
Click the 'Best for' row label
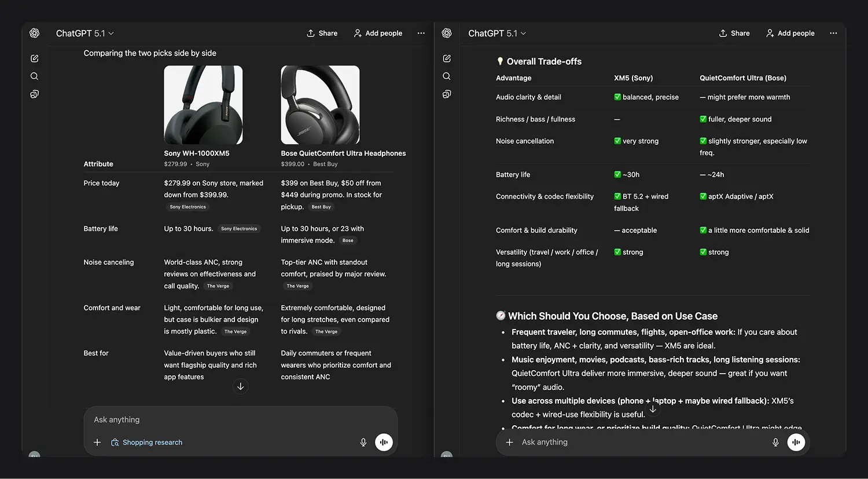pos(96,353)
